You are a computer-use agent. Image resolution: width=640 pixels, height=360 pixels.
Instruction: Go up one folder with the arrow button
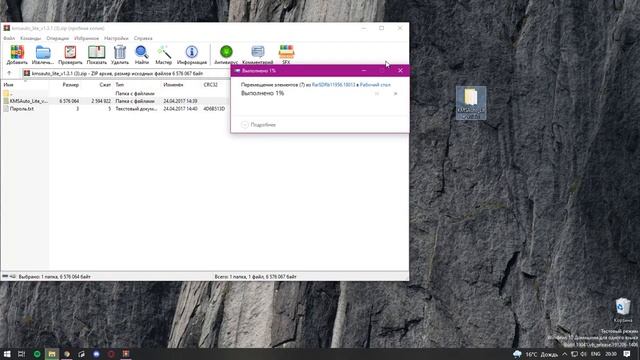tap(9, 73)
